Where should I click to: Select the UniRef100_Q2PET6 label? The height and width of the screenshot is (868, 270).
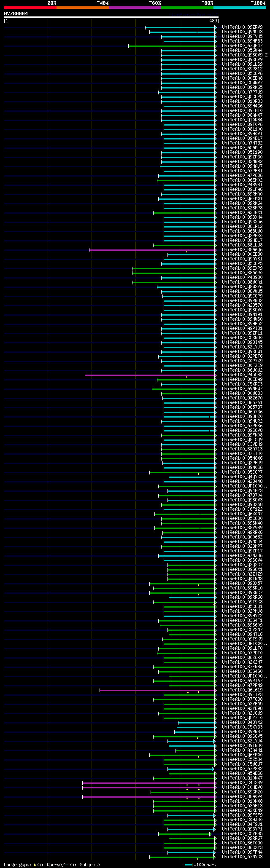[242, 356]
